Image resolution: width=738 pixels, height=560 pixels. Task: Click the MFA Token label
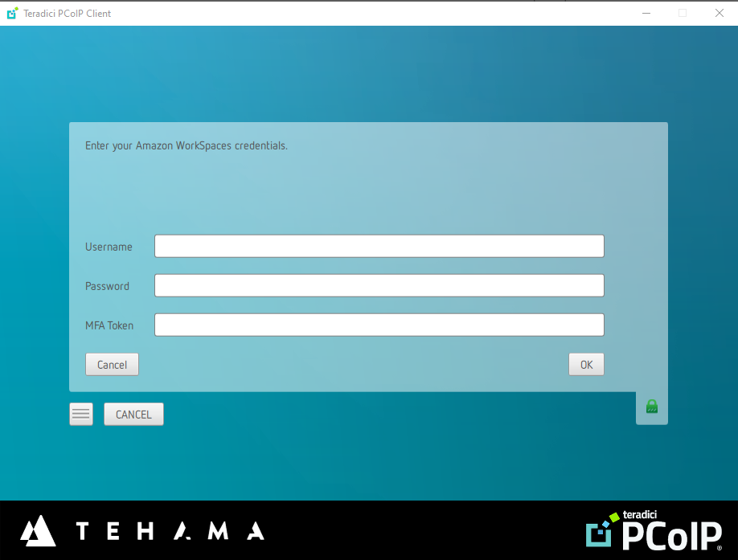click(109, 325)
